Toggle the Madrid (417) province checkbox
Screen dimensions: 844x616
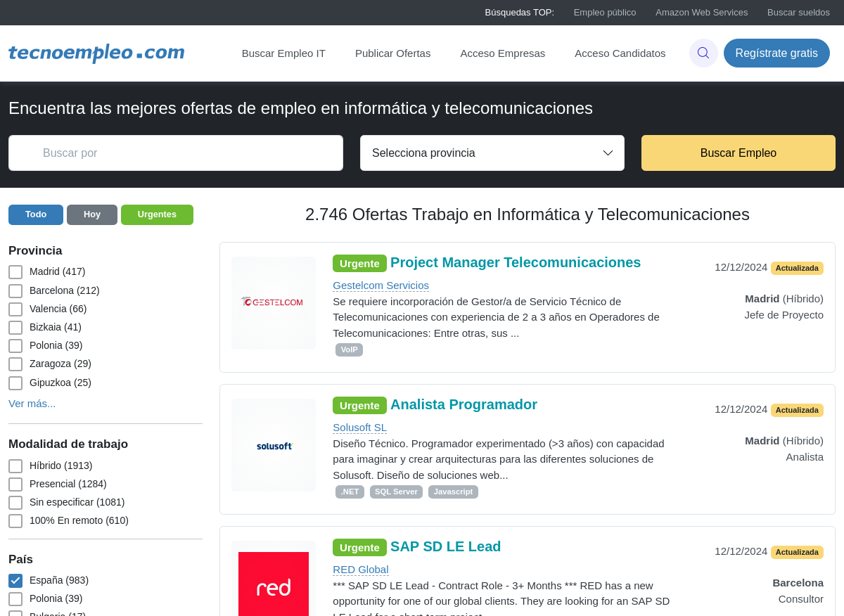click(x=15, y=272)
